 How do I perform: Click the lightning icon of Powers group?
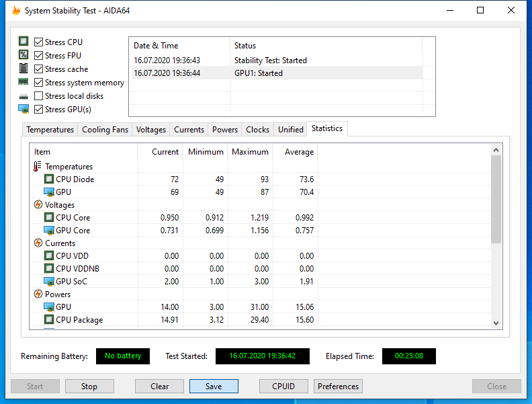38,294
